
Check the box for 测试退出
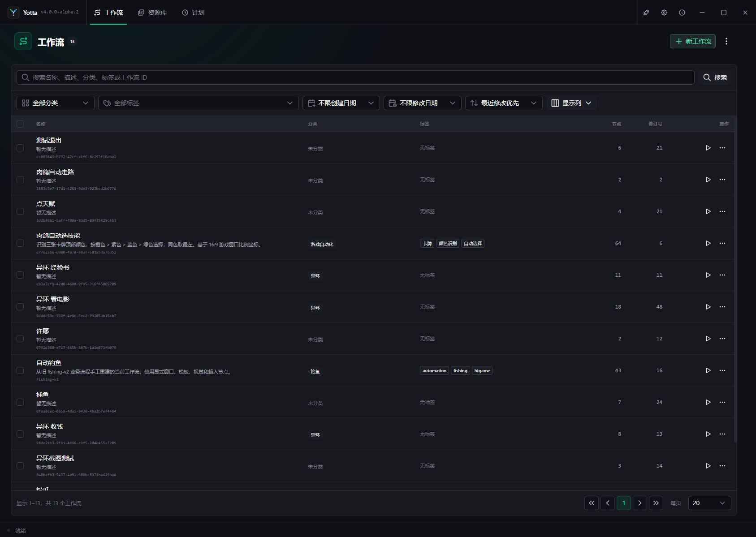20,148
